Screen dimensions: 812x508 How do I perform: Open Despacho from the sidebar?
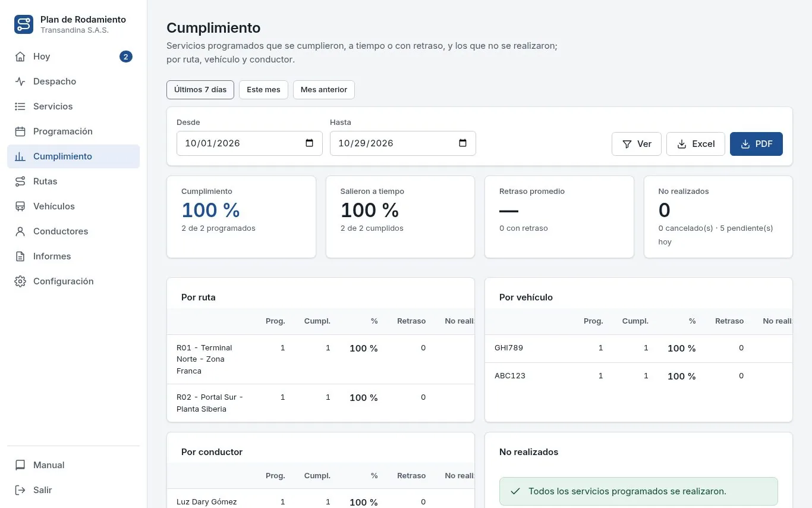click(73, 81)
